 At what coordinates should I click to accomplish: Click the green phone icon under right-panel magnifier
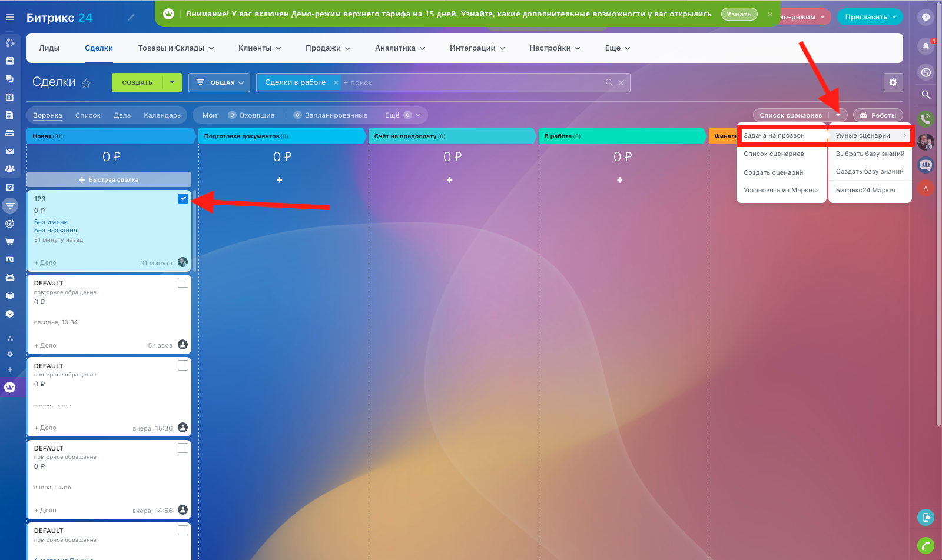click(x=926, y=119)
